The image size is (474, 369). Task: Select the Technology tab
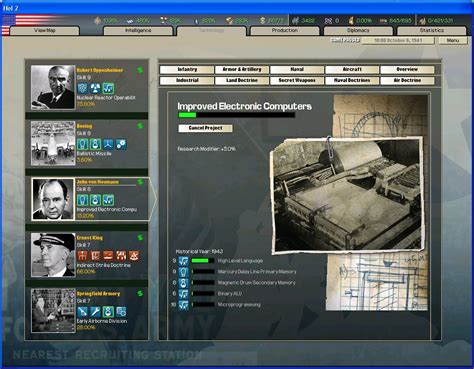pos(211,31)
